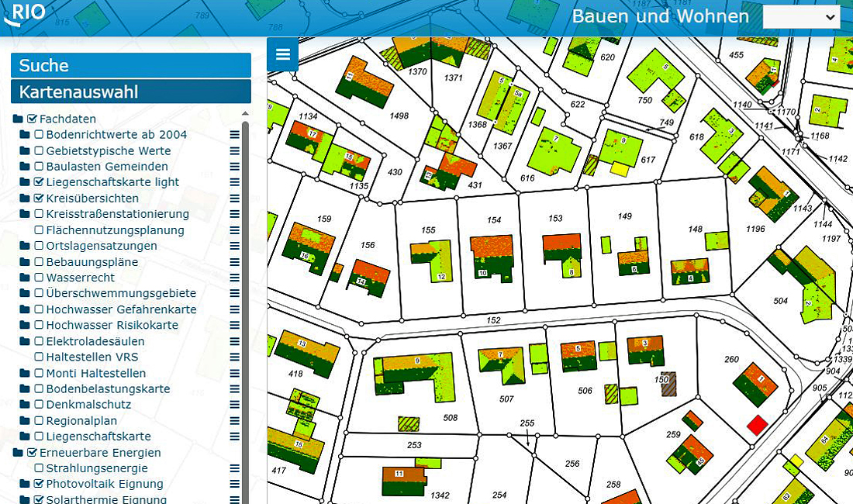This screenshot has height=504, width=853.
Task: Open layer options for Denkmalschutz
Action: coord(234,405)
